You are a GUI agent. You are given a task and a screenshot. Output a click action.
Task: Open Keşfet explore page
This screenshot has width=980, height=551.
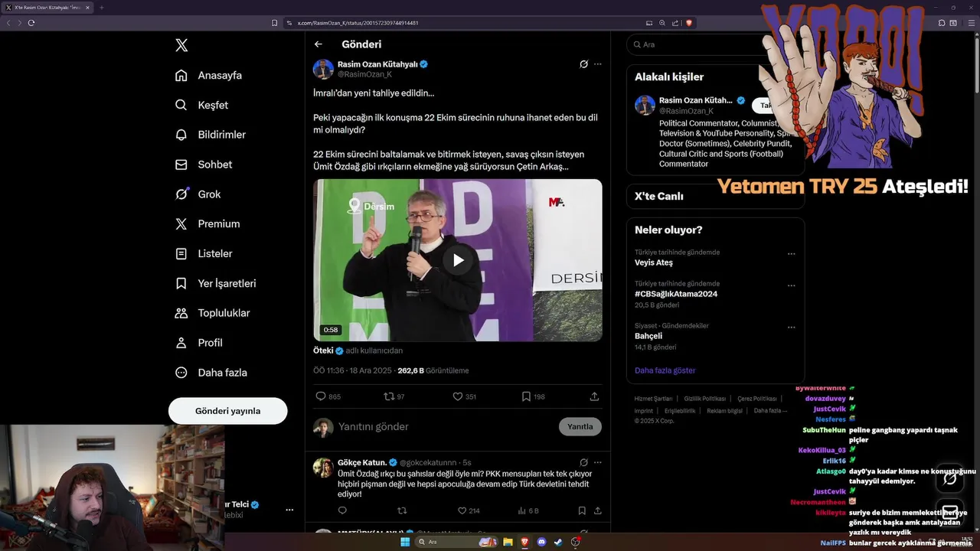coord(202,105)
